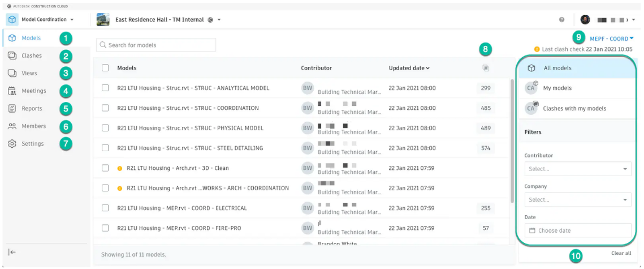Check the STRUC - COORDINATION row

click(x=105, y=108)
